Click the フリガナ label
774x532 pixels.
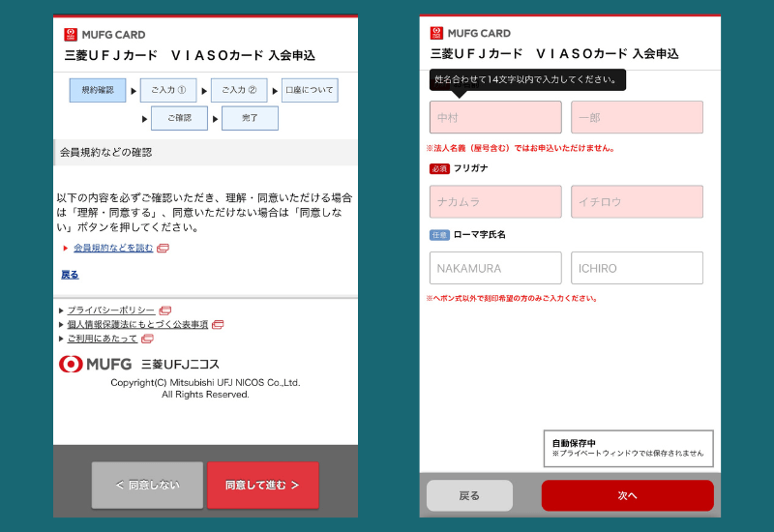(x=470, y=168)
